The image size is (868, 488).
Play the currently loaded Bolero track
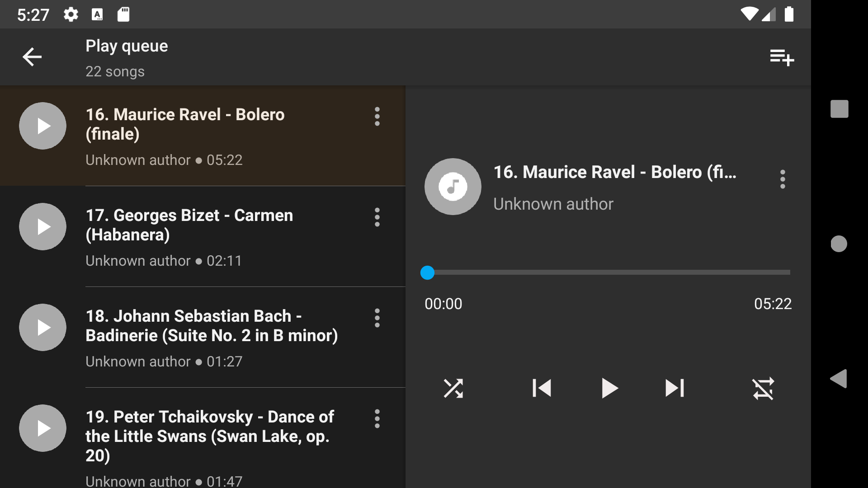(609, 388)
